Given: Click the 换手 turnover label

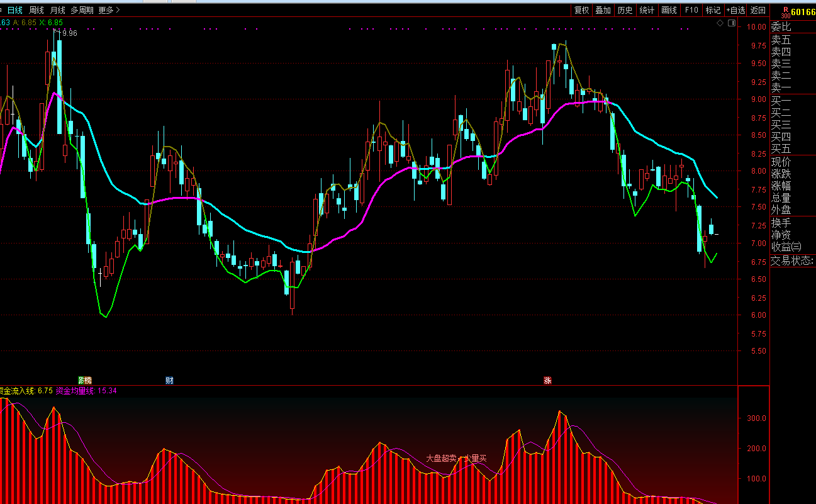Looking at the screenshot, I should (781, 223).
